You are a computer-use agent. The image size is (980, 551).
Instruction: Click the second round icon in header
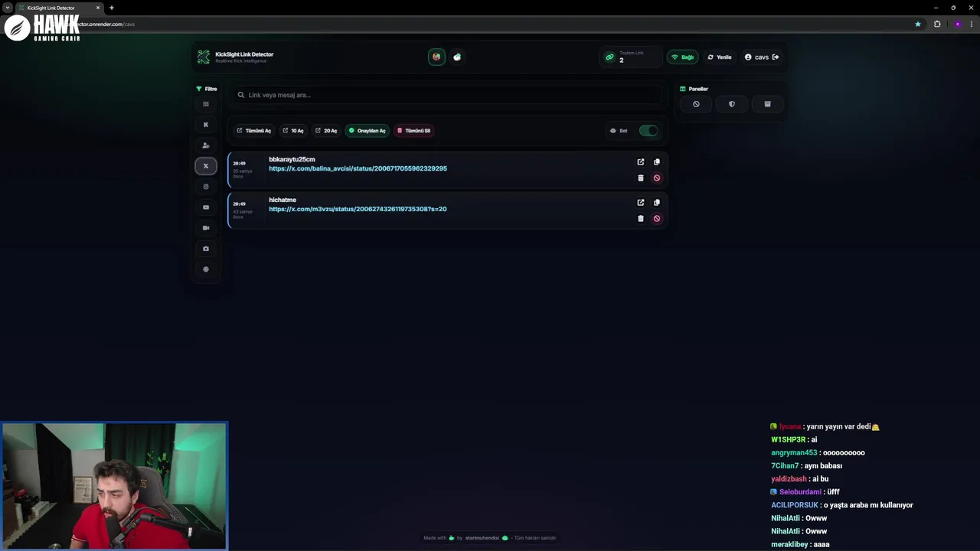pos(457,57)
